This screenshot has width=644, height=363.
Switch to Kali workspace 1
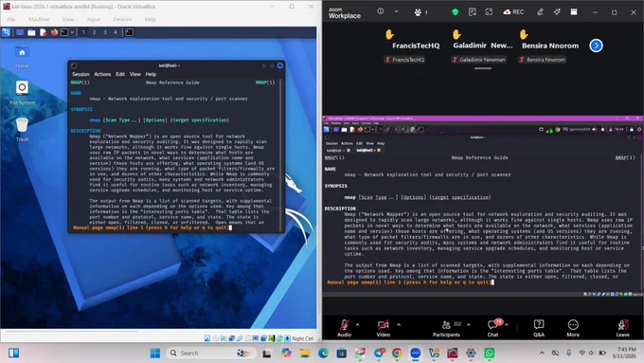[x=83, y=32]
